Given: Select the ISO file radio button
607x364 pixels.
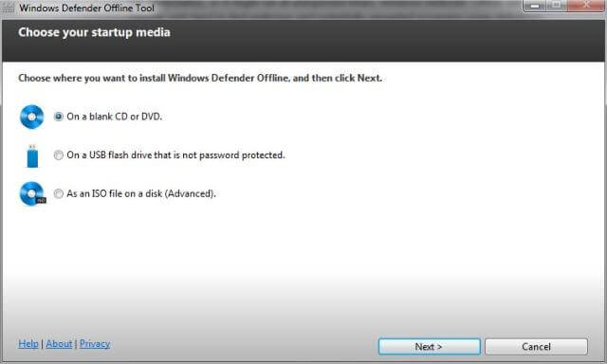Looking at the screenshot, I should point(59,193).
